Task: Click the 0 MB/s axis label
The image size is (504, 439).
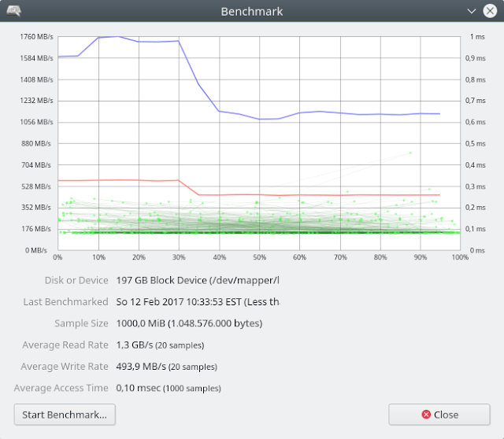Action: pos(36,250)
